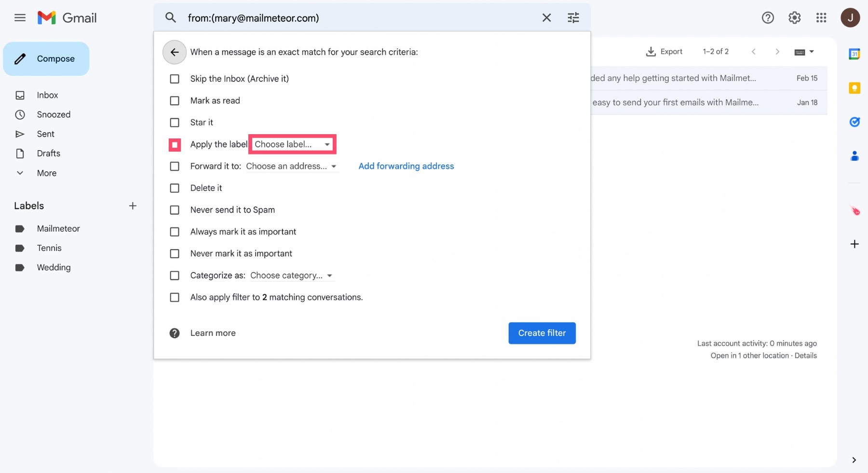868x473 pixels.
Task: Open Google Calendar side panel icon
Action: click(x=854, y=54)
